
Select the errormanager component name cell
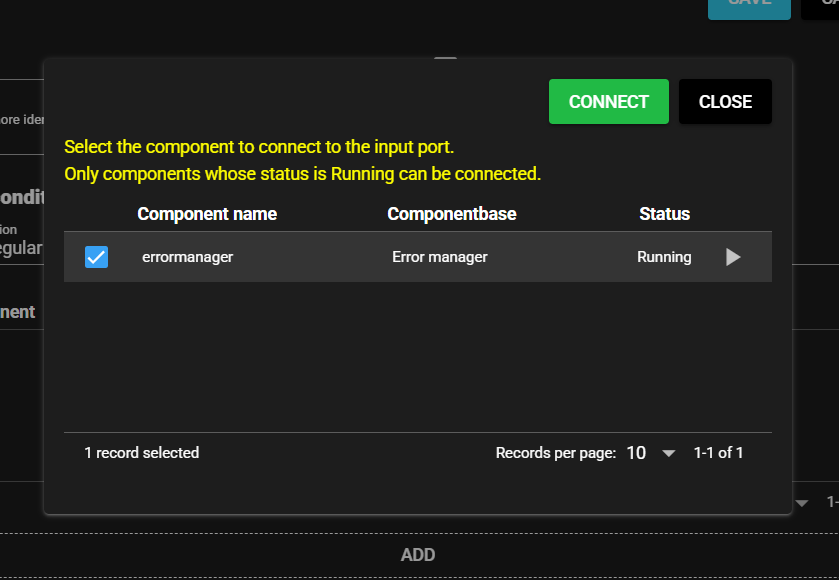(187, 257)
